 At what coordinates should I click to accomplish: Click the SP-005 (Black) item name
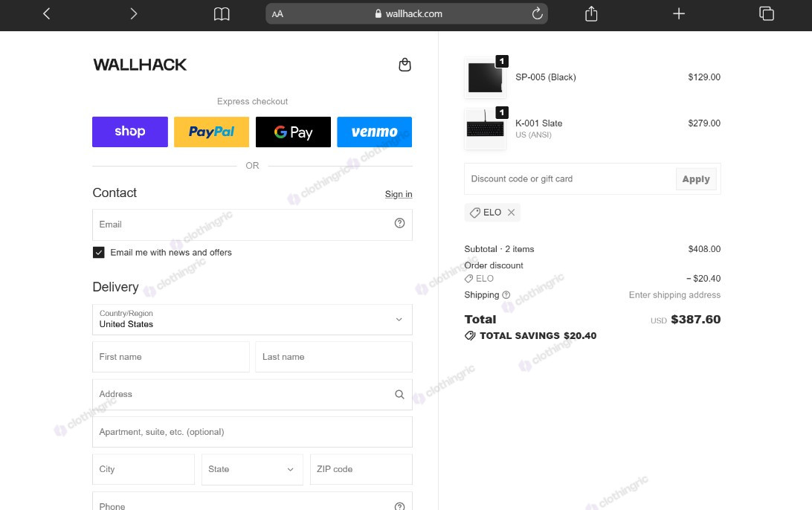545,77
